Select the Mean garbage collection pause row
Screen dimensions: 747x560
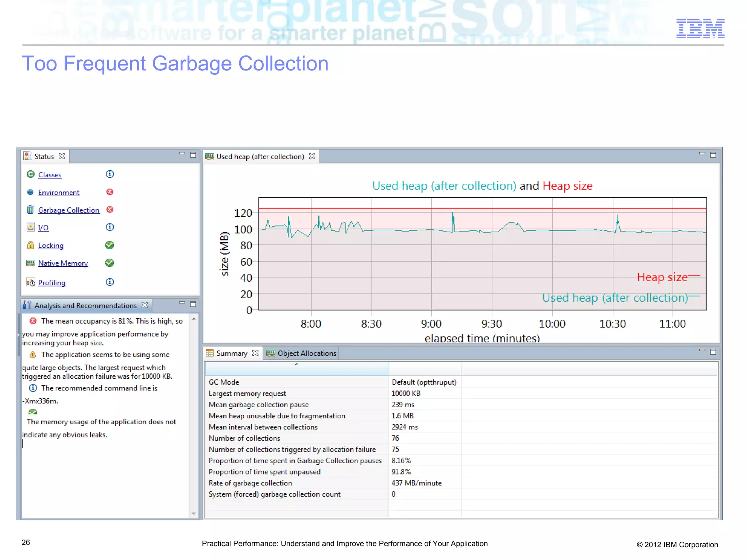click(461, 405)
